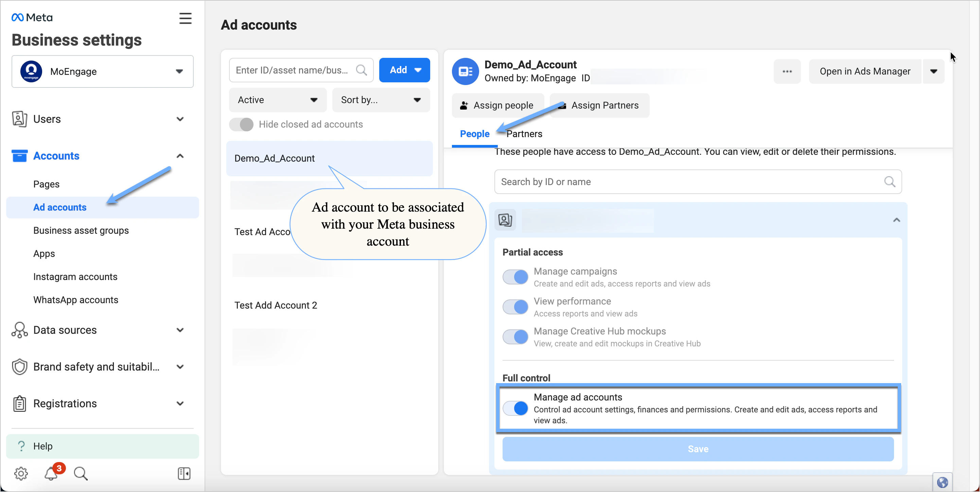Click the Open in Ads Manager button
The height and width of the screenshot is (492, 980).
[865, 71]
